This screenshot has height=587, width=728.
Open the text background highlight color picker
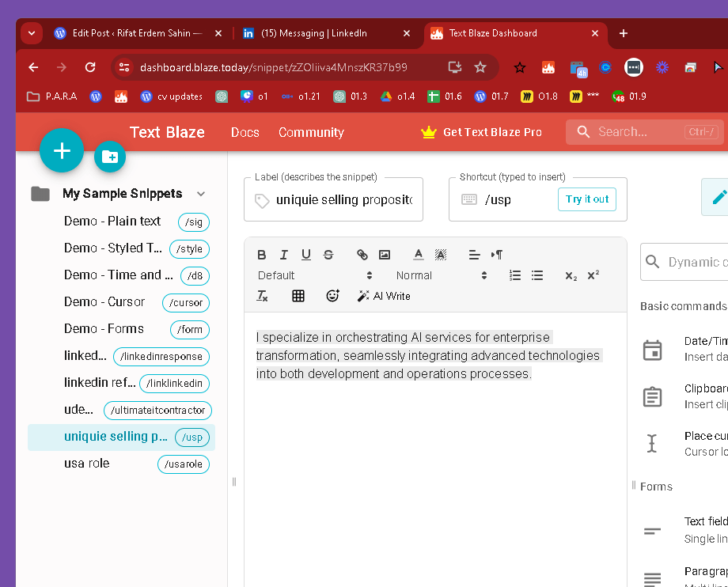point(441,254)
